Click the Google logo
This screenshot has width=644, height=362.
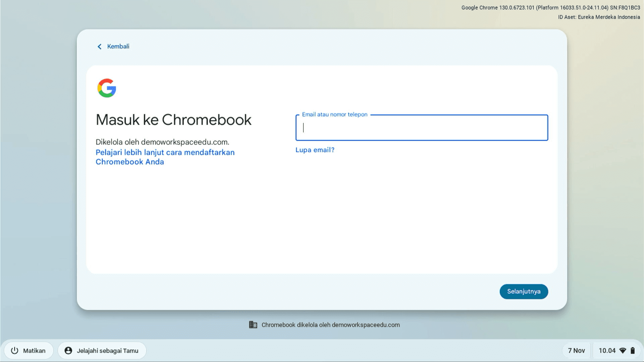107,88
